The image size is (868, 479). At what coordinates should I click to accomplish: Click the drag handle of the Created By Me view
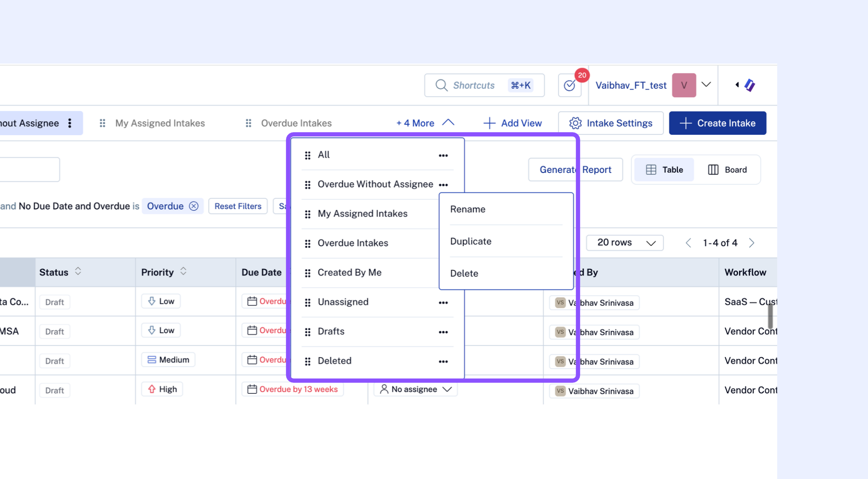(x=308, y=273)
